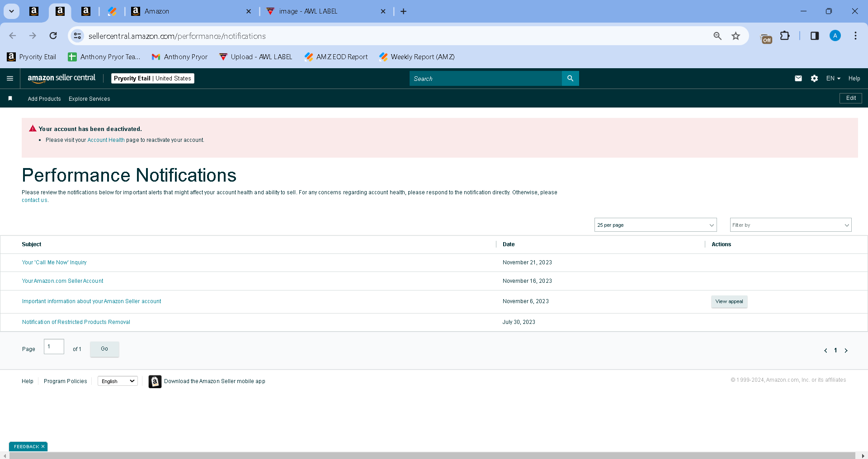
Task: Open the Chrome three-dot menu
Action: pos(855,36)
